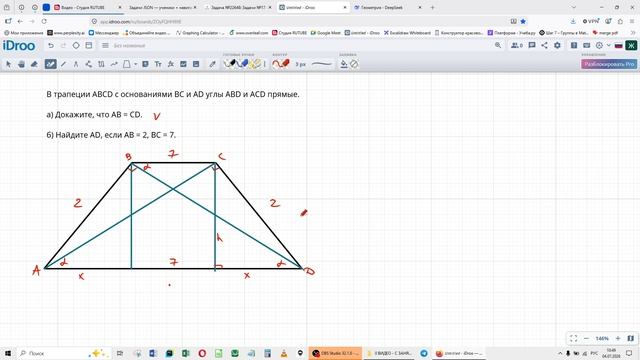Choose the yellow highlighter preset

coord(256,64)
